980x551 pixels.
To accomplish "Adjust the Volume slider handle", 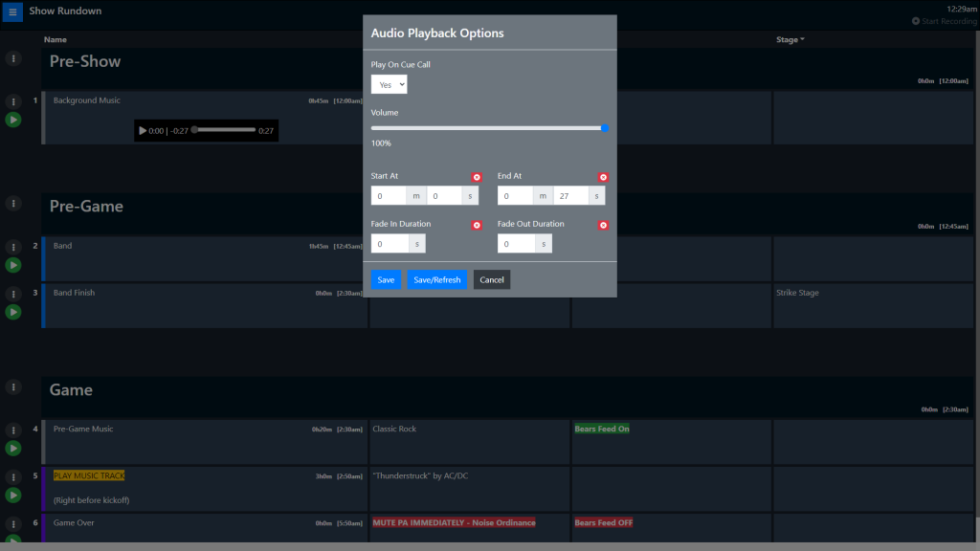I will [605, 127].
